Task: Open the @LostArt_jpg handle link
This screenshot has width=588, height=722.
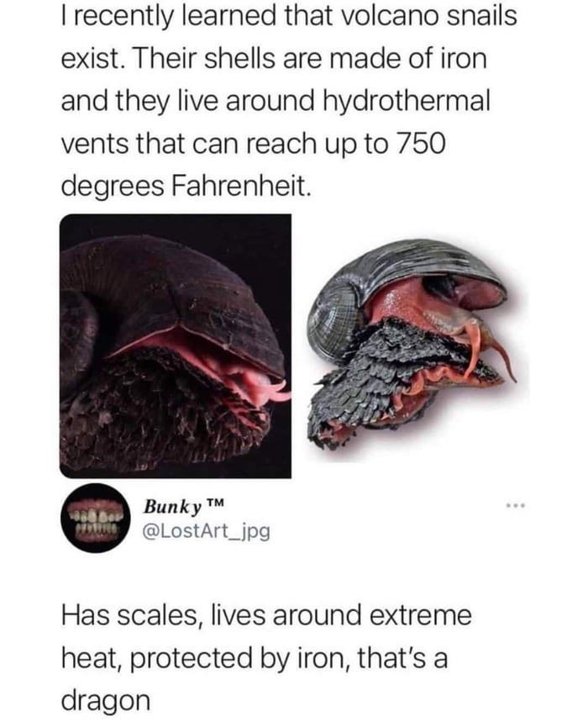Action: coord(207,532)
